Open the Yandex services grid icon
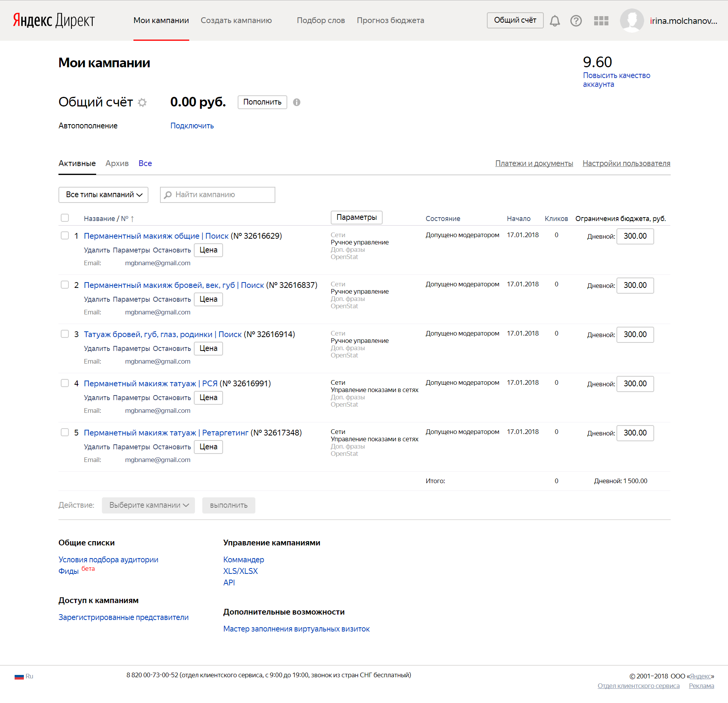 (601, 21)
